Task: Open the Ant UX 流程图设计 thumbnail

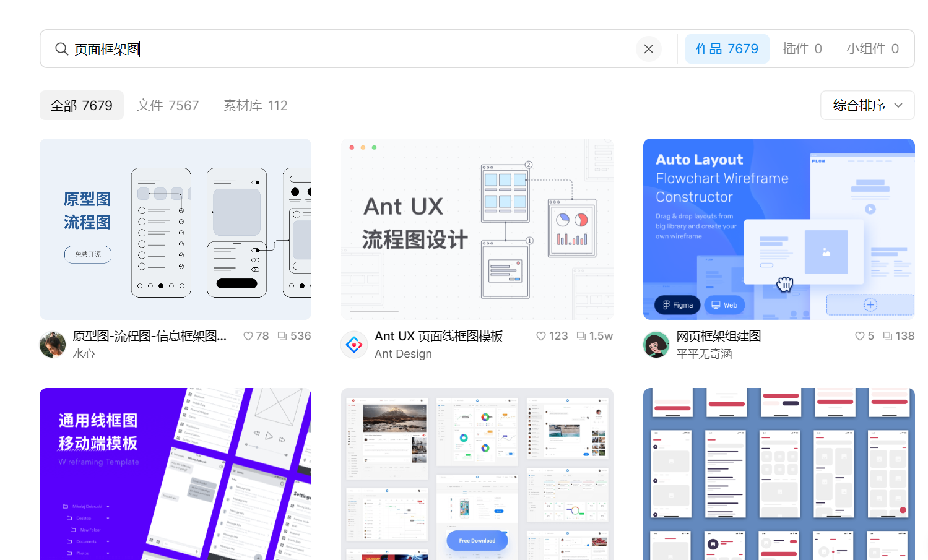Action: tap(477, 229)
